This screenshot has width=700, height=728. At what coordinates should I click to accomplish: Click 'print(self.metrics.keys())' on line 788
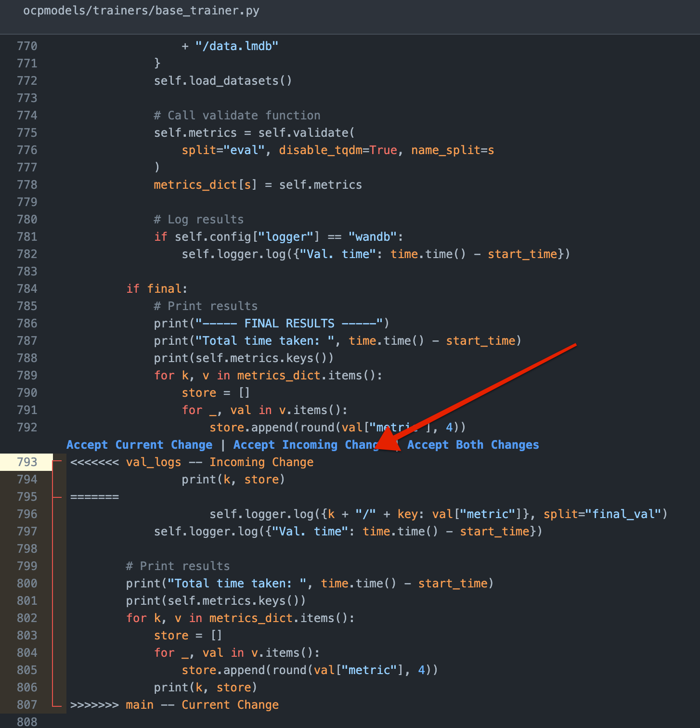coord(244,358)
